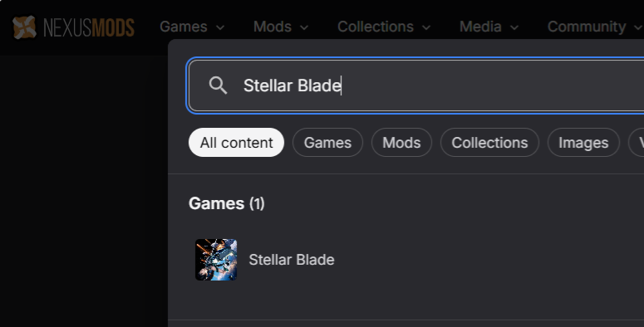Image resolution: width=644 pixels, height=327 pixels.
Task: Expand the Mods menu chevron
Action: pos(304,27)
